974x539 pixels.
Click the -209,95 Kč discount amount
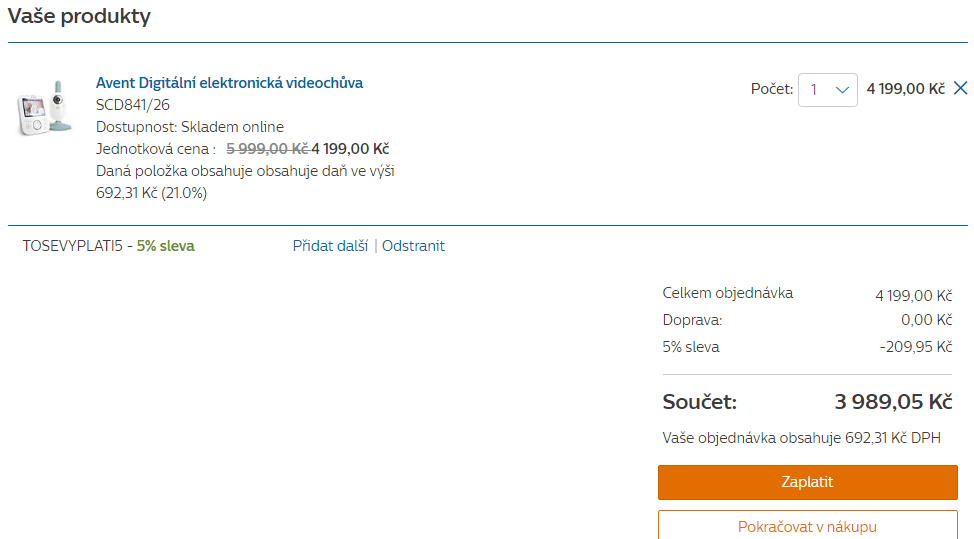click(916, 346)
